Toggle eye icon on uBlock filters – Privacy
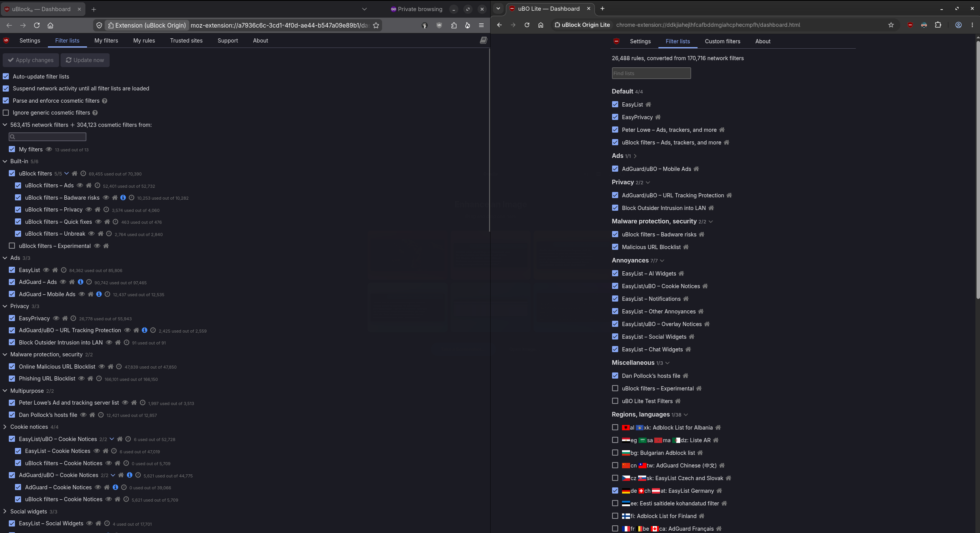980x533 pixels. (89, 210)
